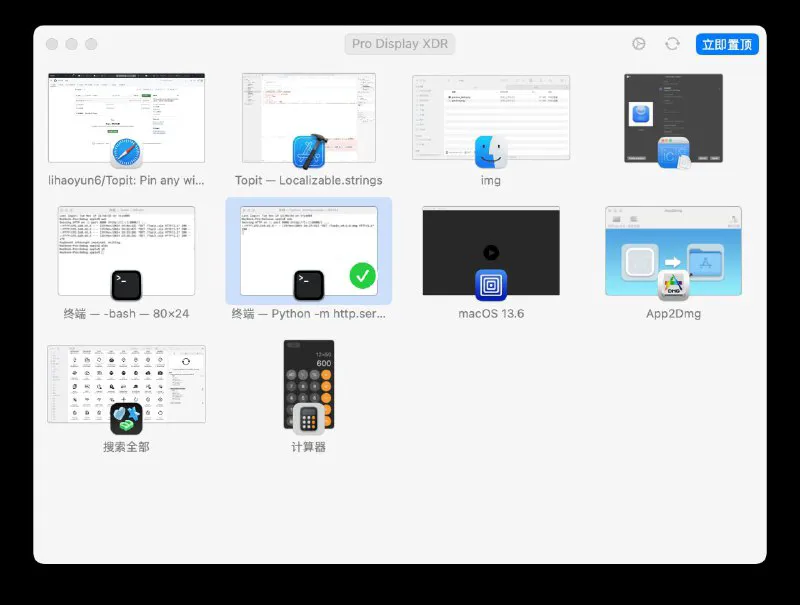The image size is (800, 605).
Task: Select the img Finder window thumbnail
Action: pos(491,118)
